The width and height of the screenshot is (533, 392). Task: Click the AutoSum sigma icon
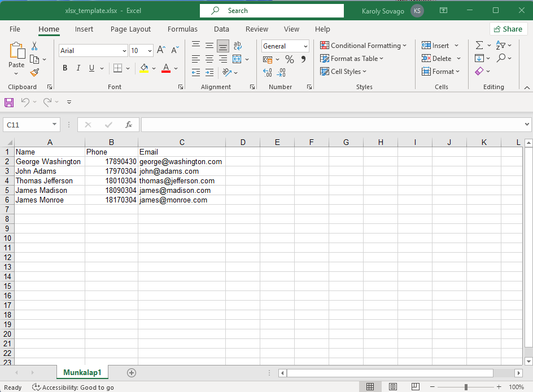479,45
